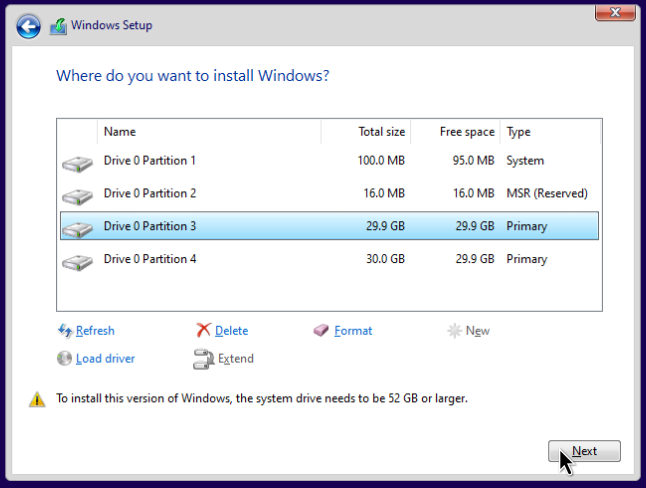Click the back arrow in Windows Setup

pyautogui.click(x=29, y=25)
